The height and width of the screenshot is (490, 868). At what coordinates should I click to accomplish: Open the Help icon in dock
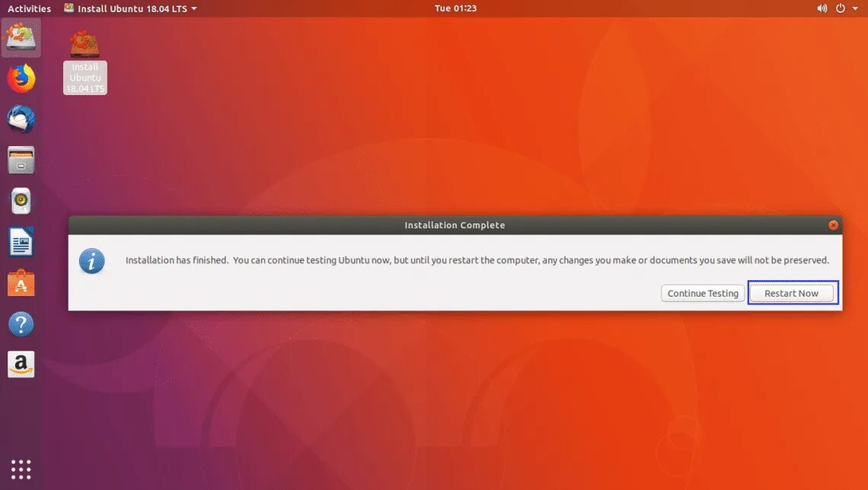[x=21, y=324]
